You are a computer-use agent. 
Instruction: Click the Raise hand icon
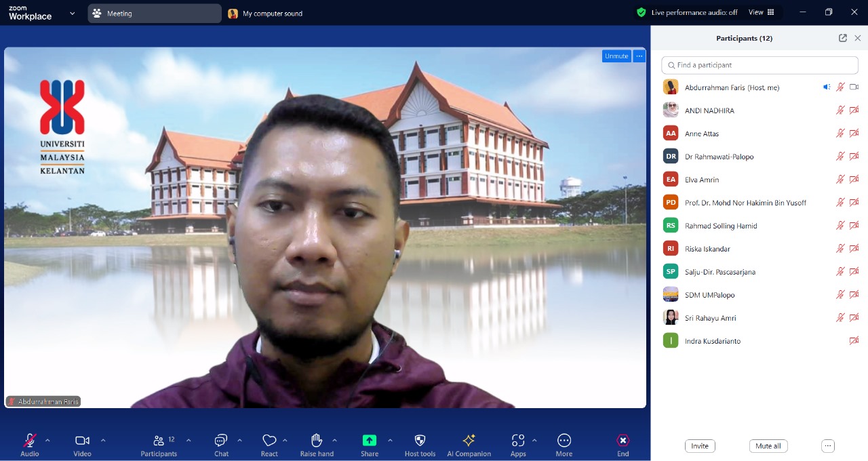316,441
